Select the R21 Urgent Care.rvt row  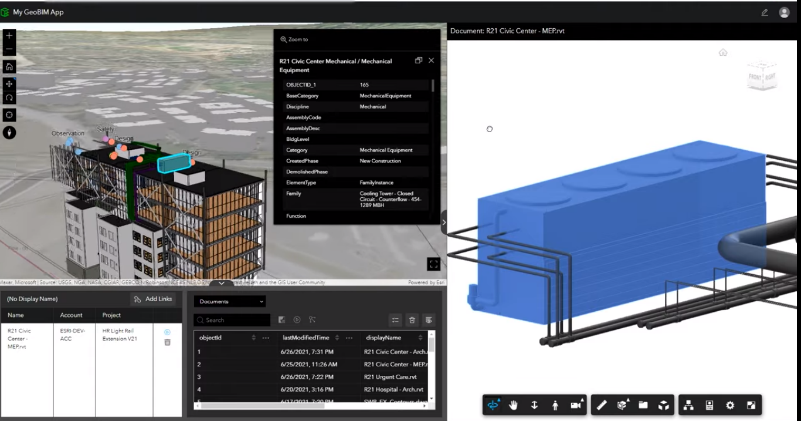pos(312,377)
